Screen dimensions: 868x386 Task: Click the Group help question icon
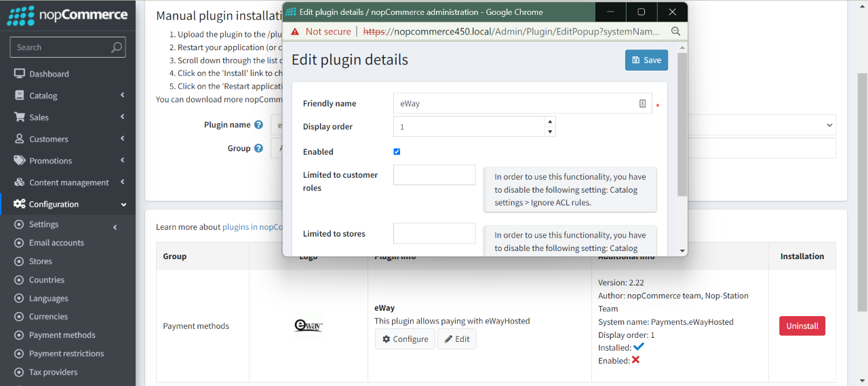258,149
